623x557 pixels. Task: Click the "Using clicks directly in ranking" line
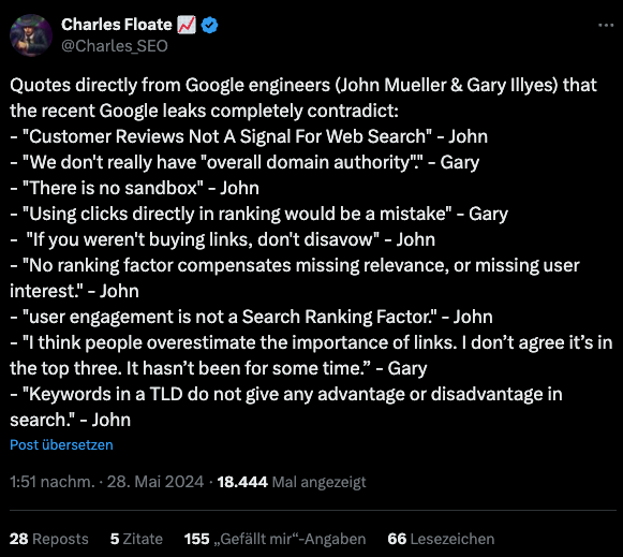coord(259,214)
